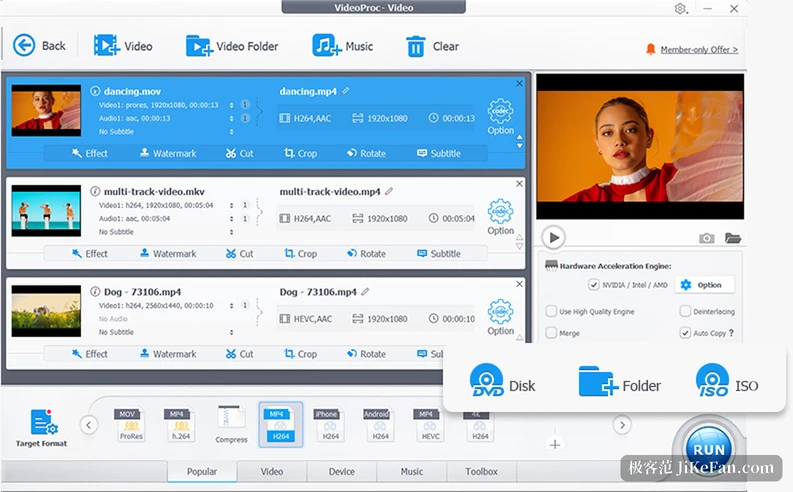Apply Effect to multi-track-video.mkv
Viewport: 793px width, 492px height.
(90, 253)
